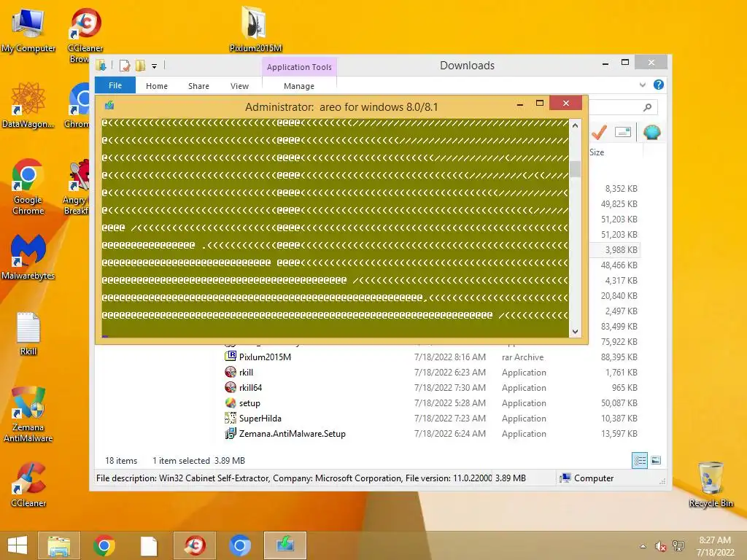Viewport: 747px width, 560px height.
Task: Switch to the Home ribbon tab
Action: point(157,86)
